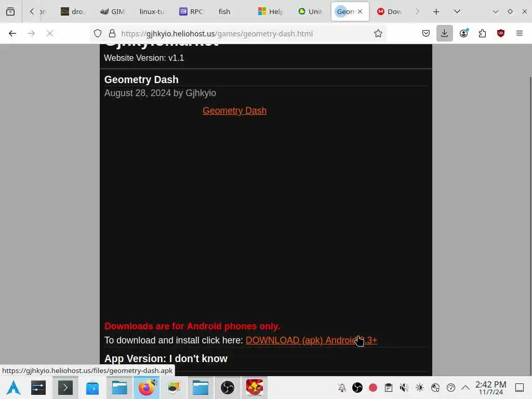Open the red star app in taskbar
Viewport: 532px width, 399px height.
coord(255,388)
